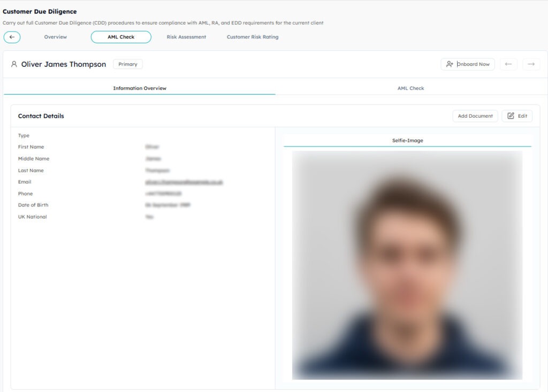The height and width of the screenshot is (392, 548).
Task: Click the back arrow icon
Action: coord(12,37)
